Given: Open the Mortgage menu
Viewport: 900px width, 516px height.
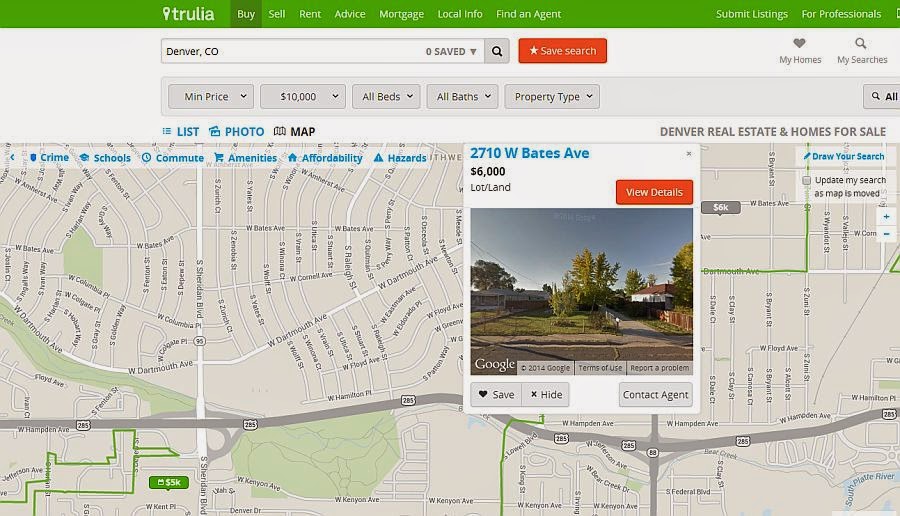Looking at the screenshot, I should click(x=401, y=14).
